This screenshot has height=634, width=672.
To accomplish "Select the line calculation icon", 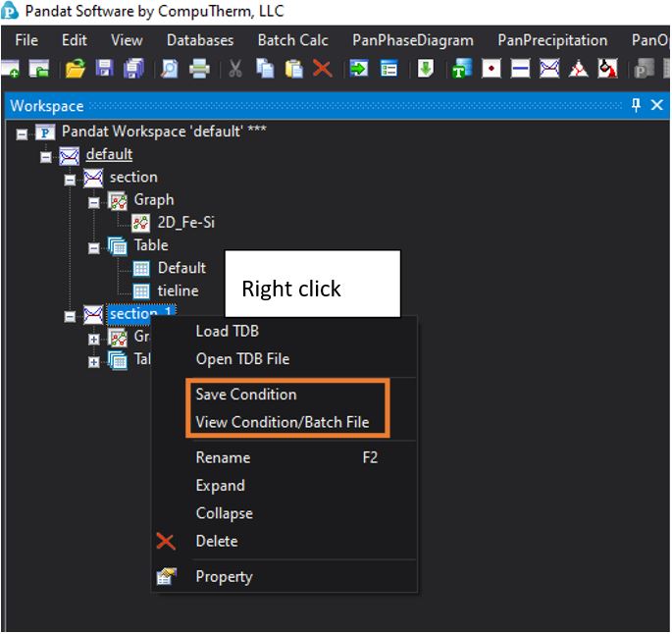I will pos(520,69).
